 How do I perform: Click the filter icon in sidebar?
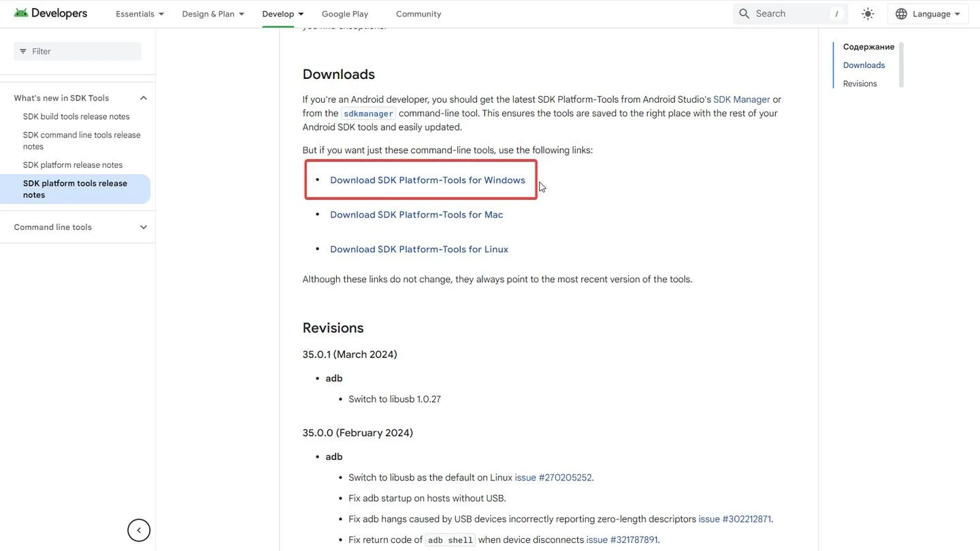[23, 51]
